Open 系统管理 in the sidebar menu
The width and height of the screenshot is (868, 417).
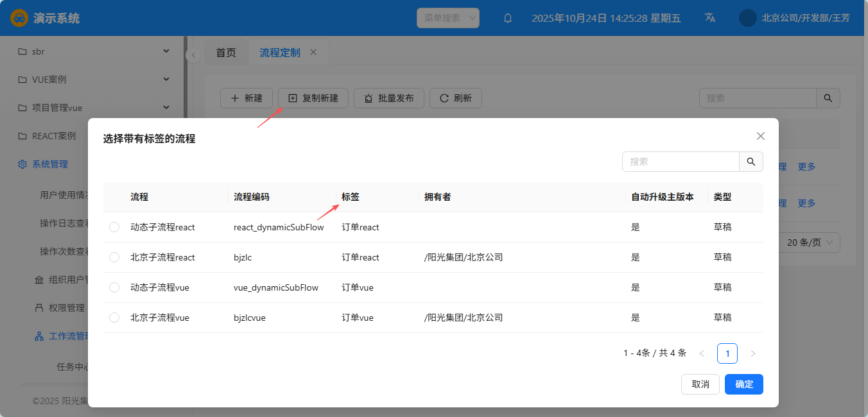50,164
